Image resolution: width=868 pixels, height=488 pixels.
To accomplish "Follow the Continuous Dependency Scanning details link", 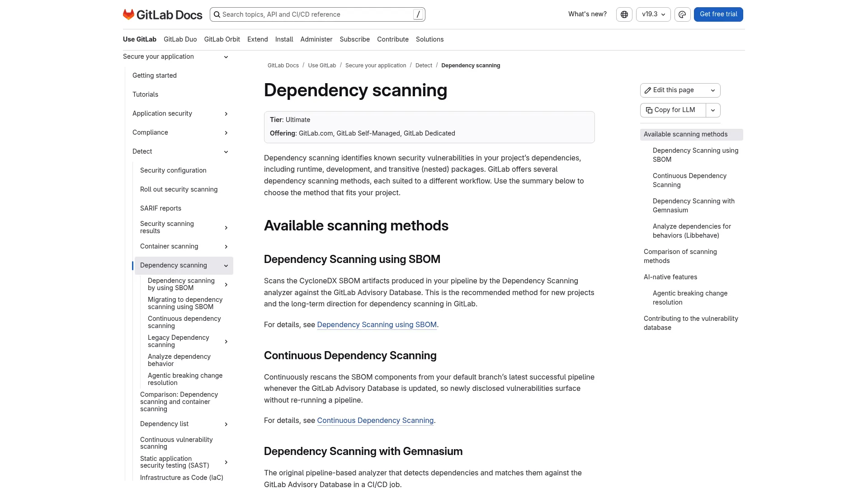I will click(375, 421).
